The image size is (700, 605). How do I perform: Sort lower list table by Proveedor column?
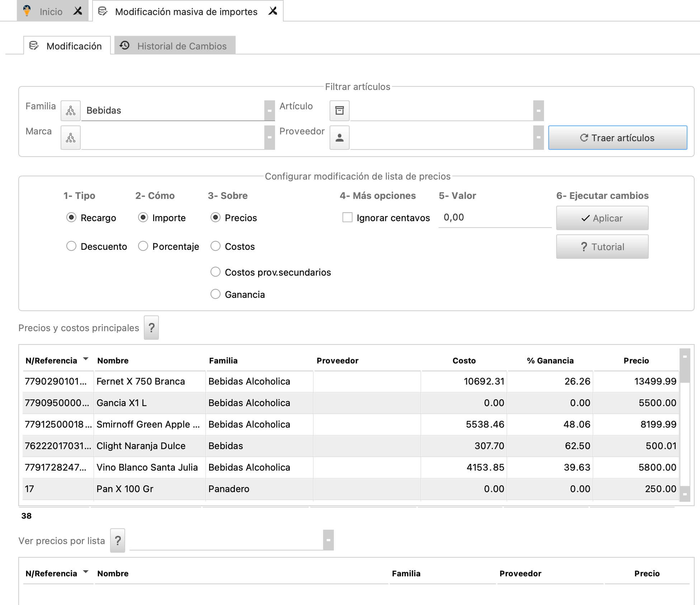tap(520, 573)
